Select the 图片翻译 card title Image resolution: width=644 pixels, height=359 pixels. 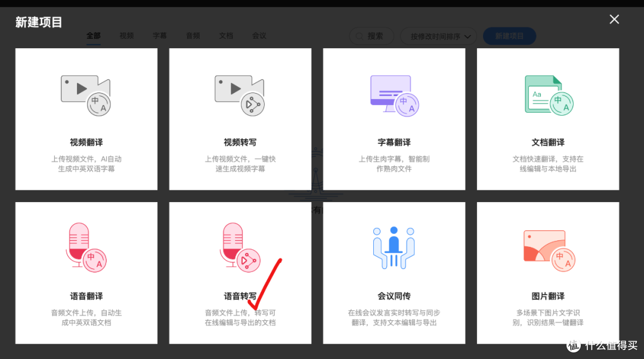[x=548, y=296]
